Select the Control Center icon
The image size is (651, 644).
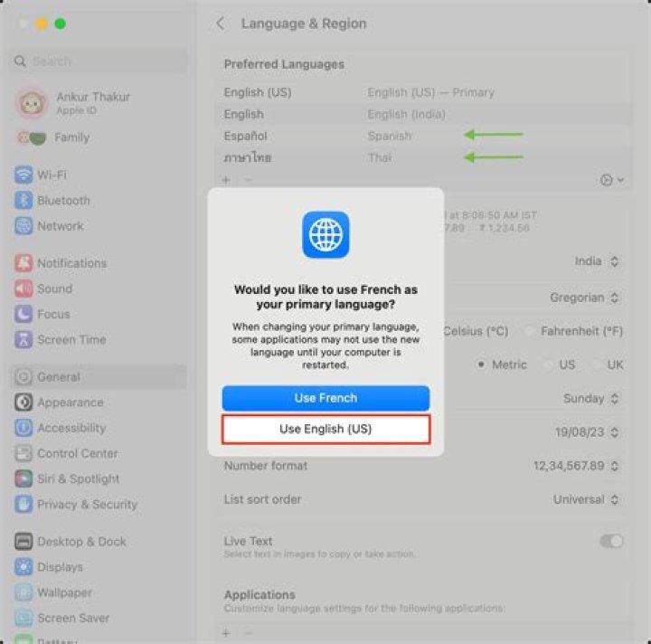24,453
